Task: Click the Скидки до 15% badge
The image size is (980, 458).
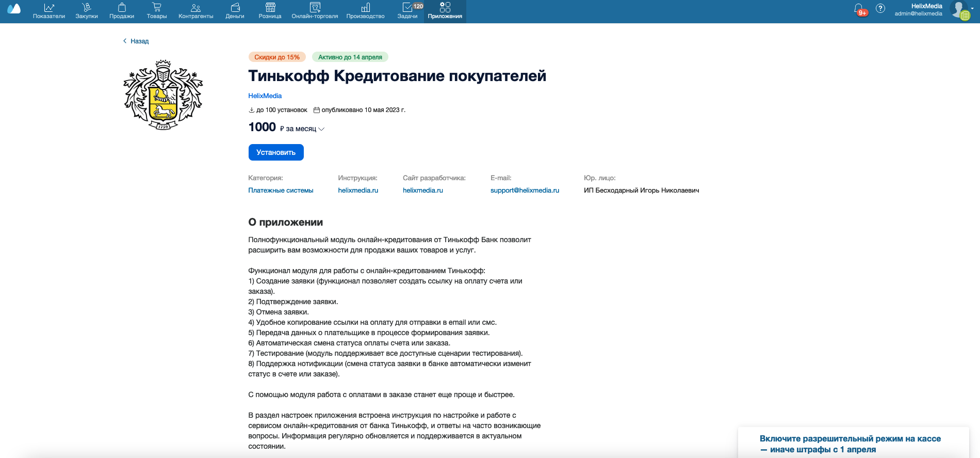Action: pos(277,57)
